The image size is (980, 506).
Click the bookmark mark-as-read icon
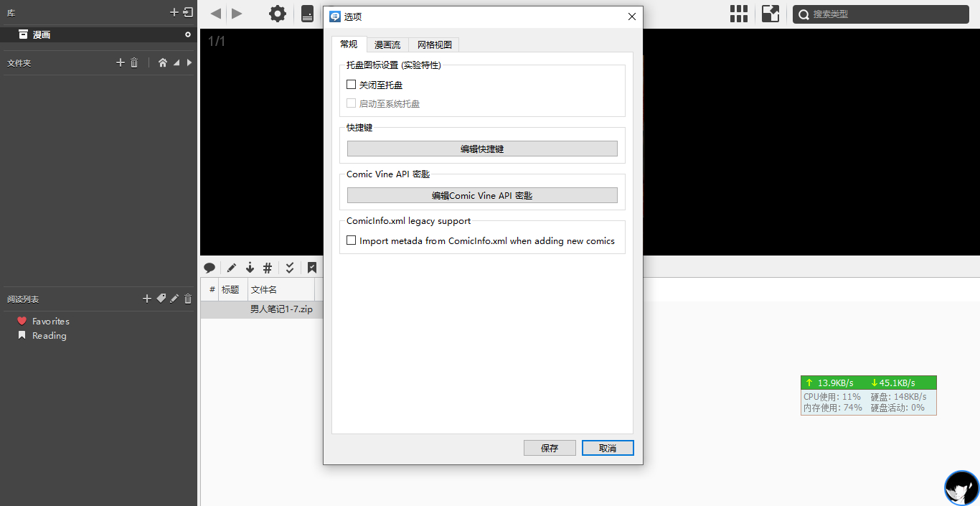point(312,268)
